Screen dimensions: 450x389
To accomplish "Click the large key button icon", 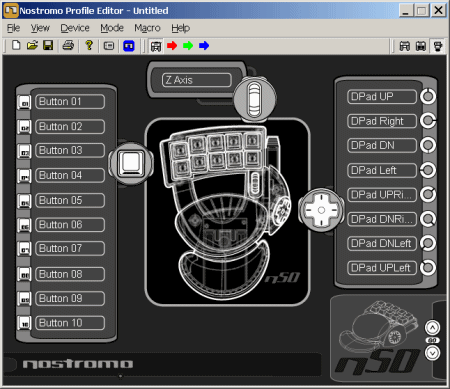I will pos(131,163).
